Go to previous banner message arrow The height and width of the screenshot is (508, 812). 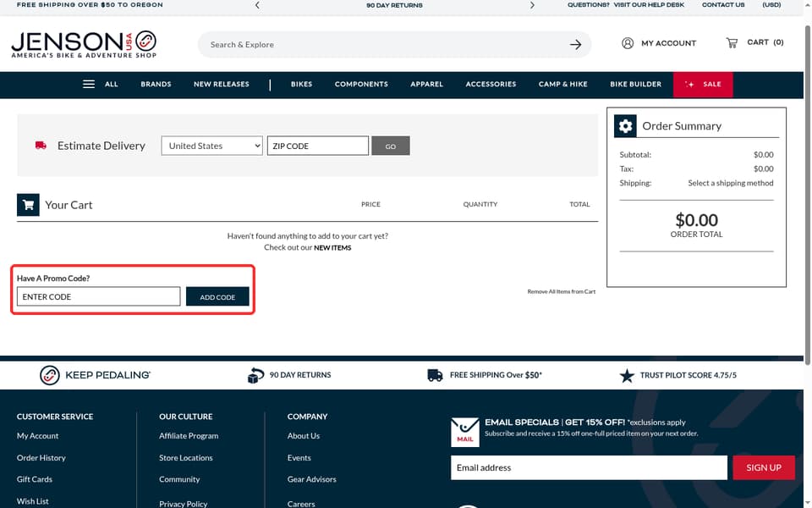pos(257,5)
